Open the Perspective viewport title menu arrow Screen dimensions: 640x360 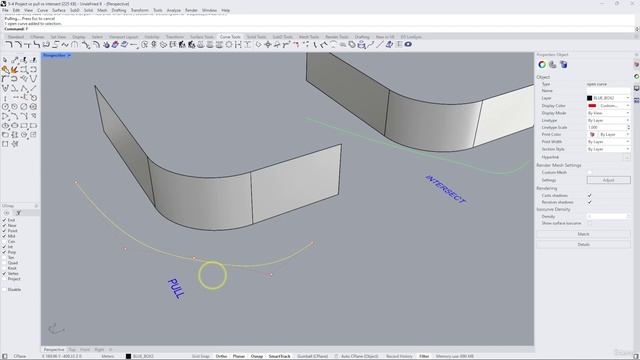69,55
